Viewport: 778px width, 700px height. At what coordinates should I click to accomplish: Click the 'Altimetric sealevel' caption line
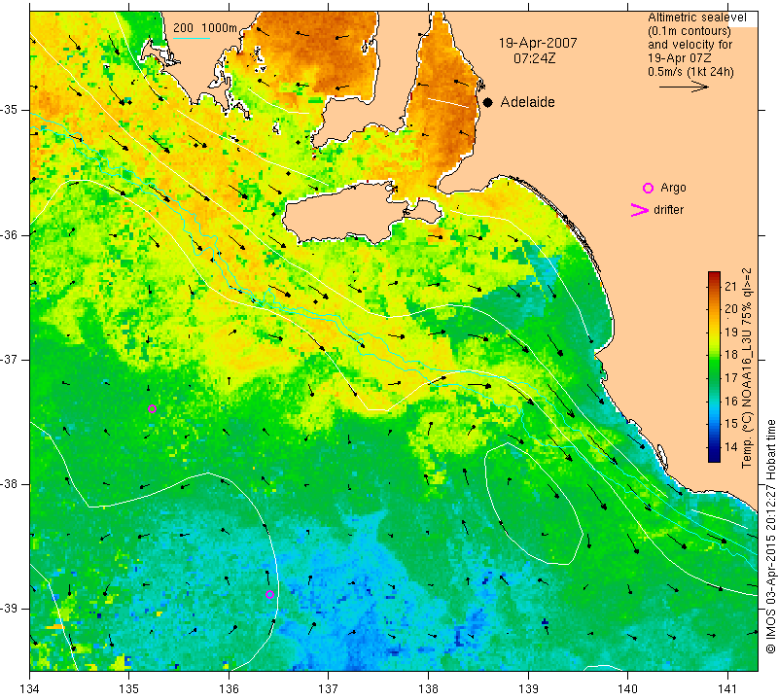coord(696,17)
